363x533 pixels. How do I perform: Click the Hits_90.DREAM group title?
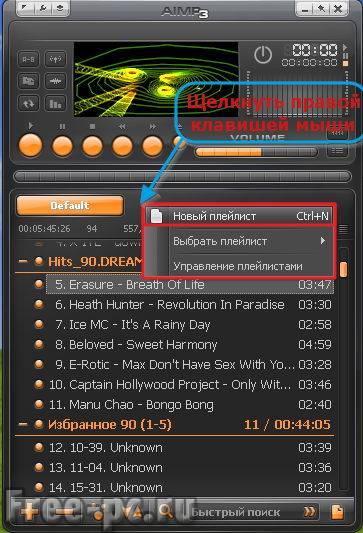click(x=96, y=262)
